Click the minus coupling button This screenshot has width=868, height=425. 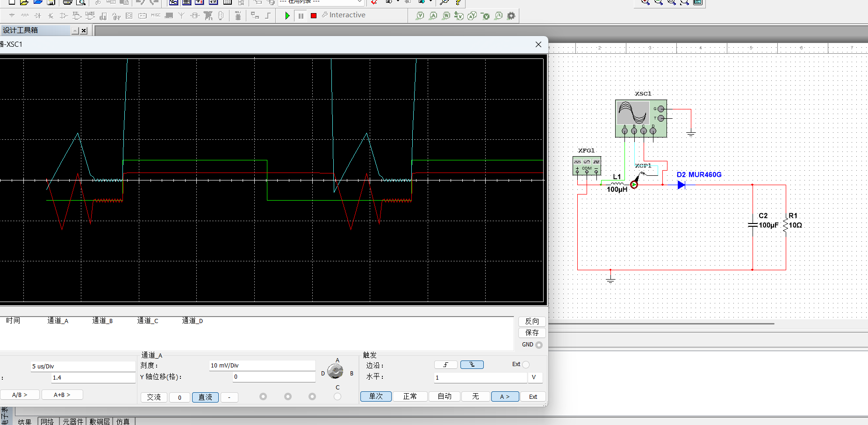click(229, 397)
